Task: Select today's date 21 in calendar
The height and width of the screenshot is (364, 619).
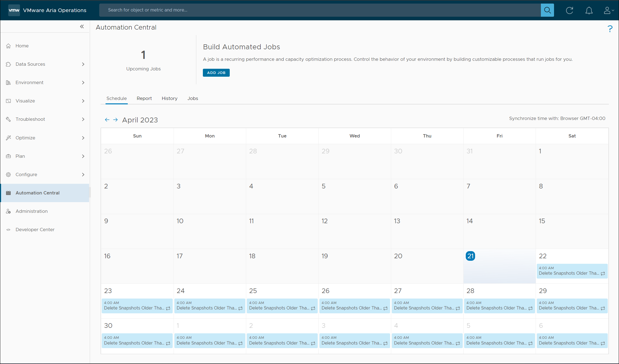Action: (x=470, y=256)
